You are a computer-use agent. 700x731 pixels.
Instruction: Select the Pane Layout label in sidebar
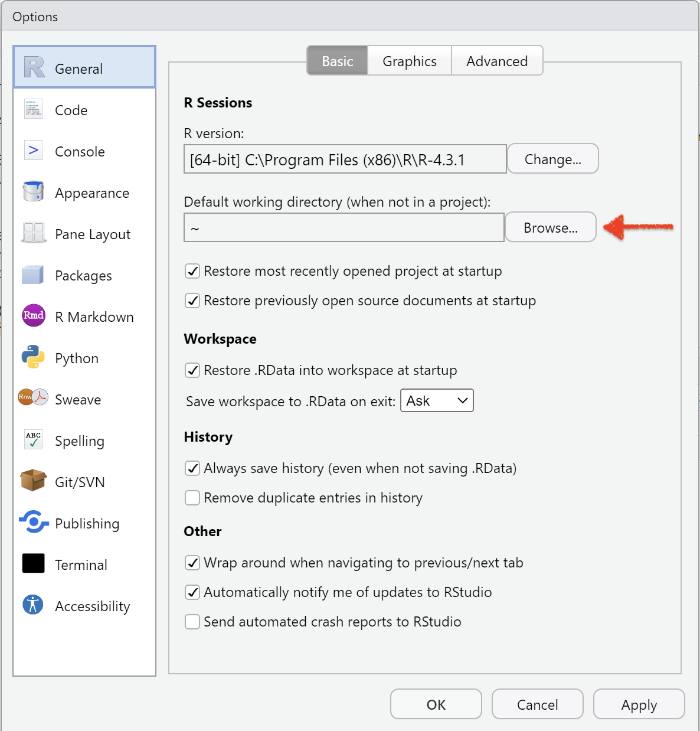pos(93,234)
